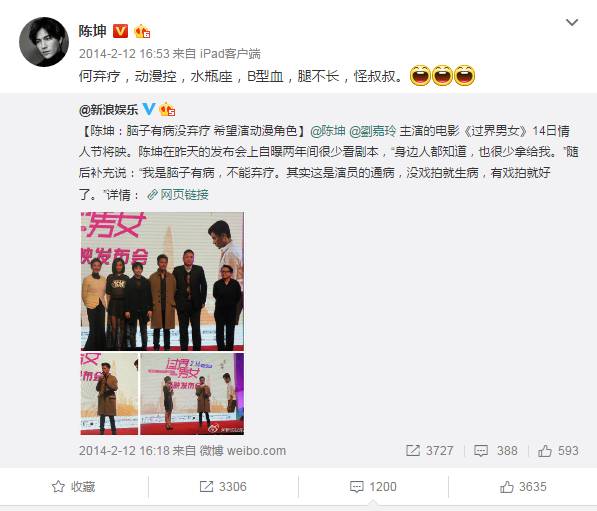Open 陈坤 username link
The image size is (597, 511).
[93, 31]
